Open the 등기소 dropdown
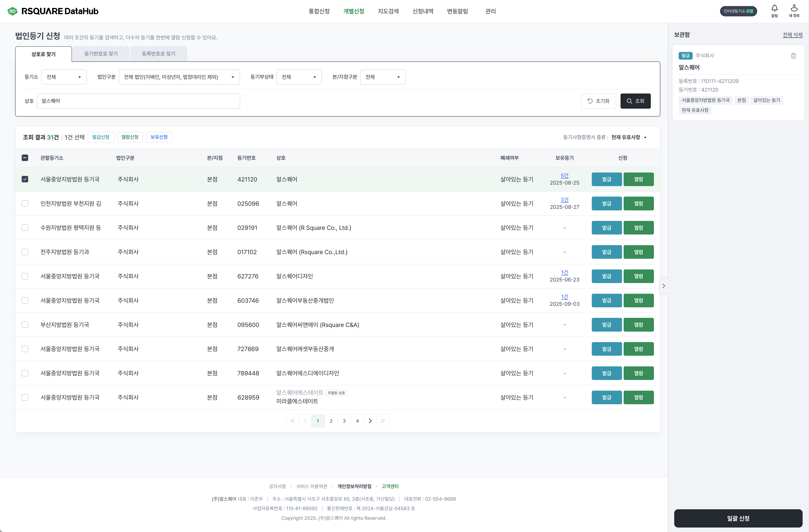Screen dimensions: 809x532 (64, 77)
